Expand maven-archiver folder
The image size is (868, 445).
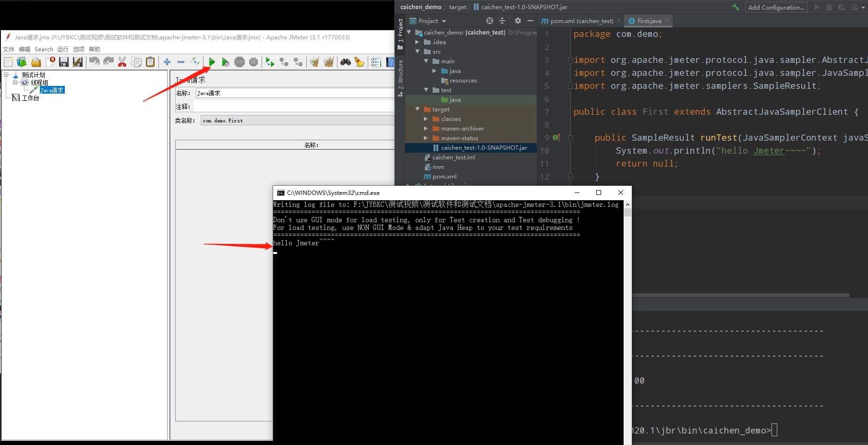coord(426,129)
